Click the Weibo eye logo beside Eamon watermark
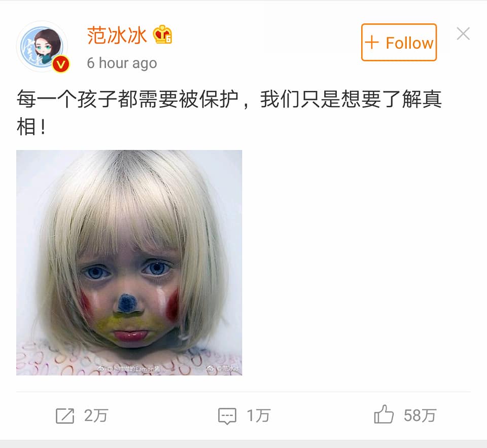 tap(101, 368)
